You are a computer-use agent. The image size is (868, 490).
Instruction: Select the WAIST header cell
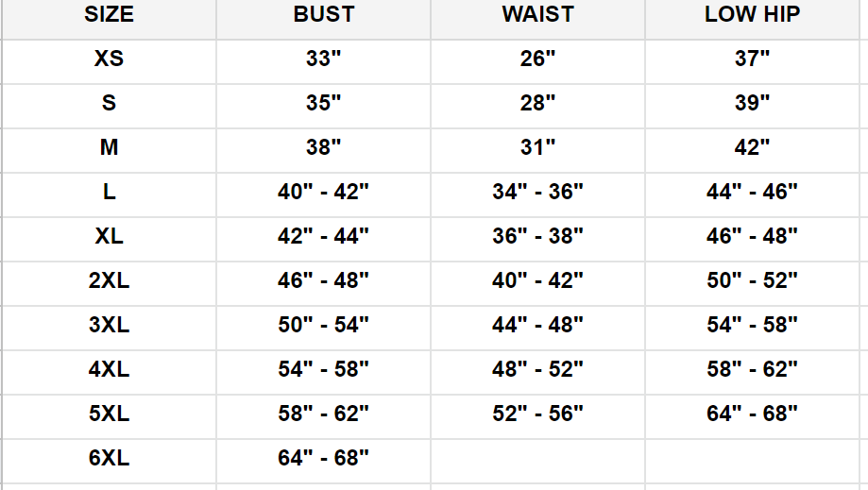[x=537, y=15]
